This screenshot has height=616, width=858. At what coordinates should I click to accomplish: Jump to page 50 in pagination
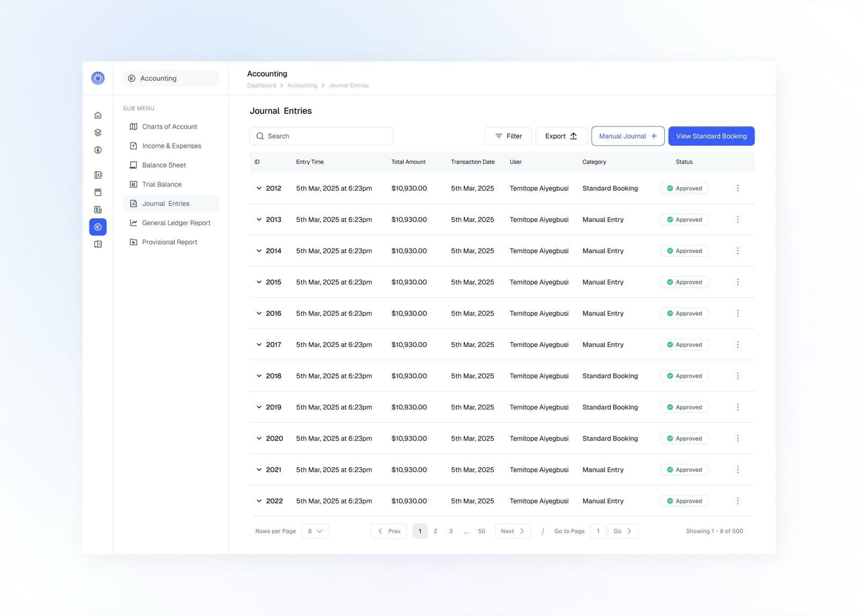(x=482, y=531)
